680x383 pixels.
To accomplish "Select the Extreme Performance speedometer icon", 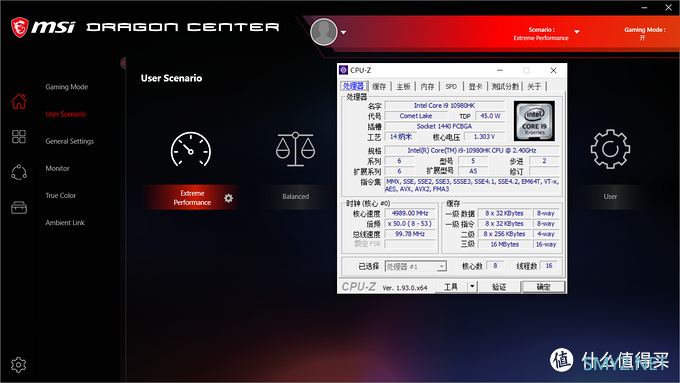I will [x=191, y=150].
